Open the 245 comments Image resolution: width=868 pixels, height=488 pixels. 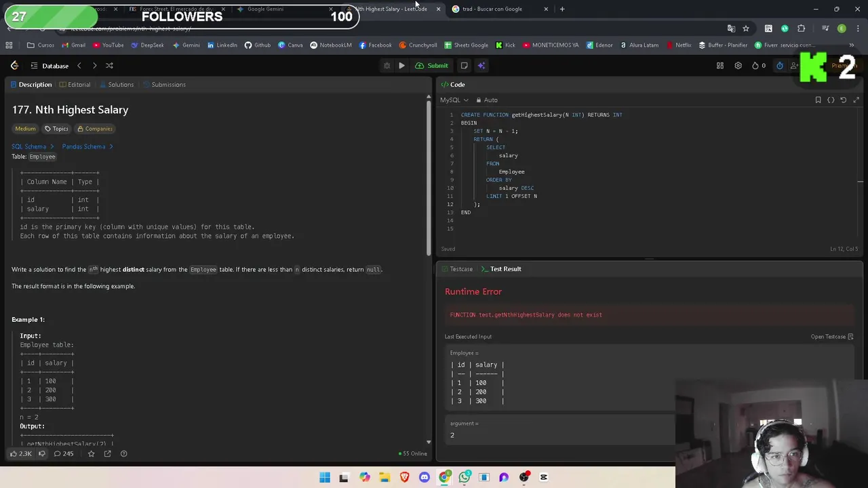[x=64, y=453]
